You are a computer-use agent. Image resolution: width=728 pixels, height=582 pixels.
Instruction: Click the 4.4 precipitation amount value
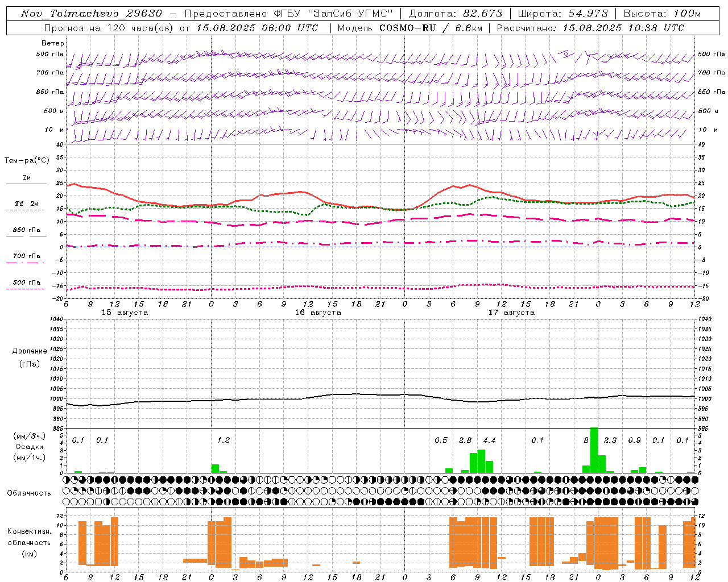[489, 440]
